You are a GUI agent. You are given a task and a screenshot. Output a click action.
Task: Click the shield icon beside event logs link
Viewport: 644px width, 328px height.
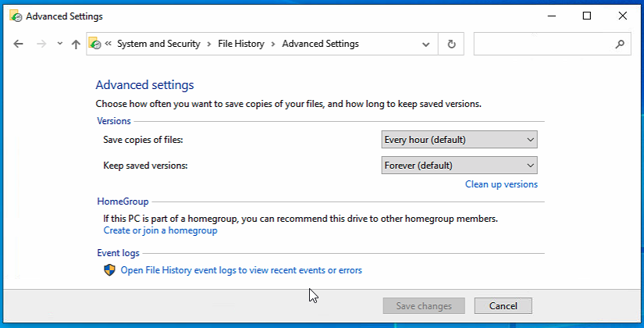point(109,270)
